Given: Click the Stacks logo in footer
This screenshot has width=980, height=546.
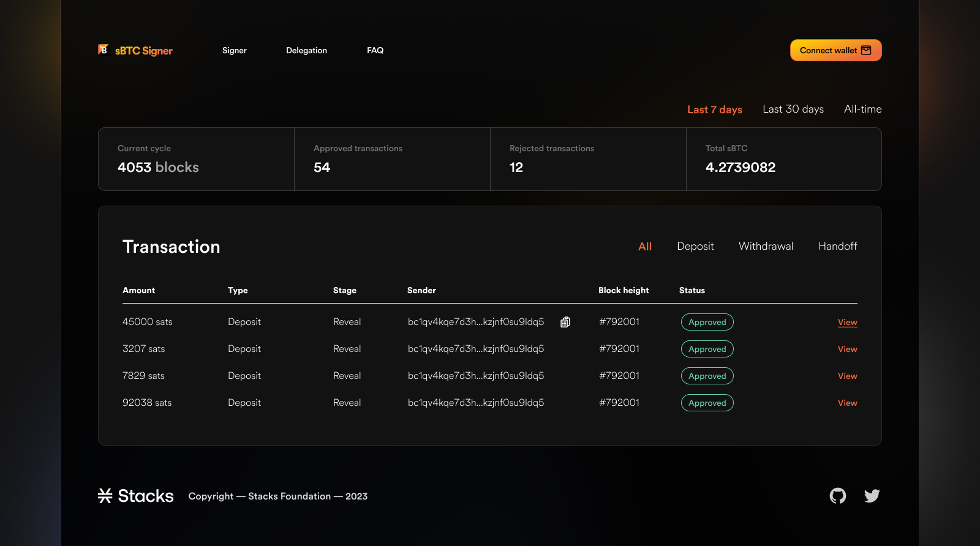Looking at the screenshot, I should (x=136, y=496).
